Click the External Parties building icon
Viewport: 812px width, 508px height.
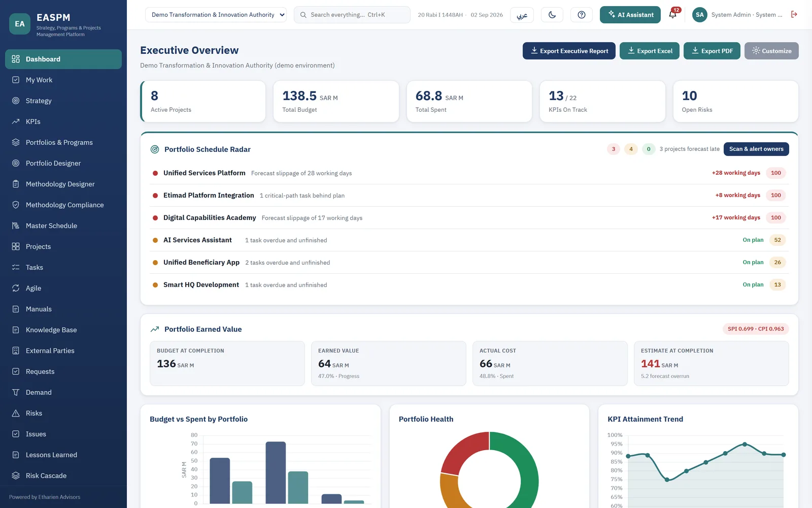pos(16,351)
